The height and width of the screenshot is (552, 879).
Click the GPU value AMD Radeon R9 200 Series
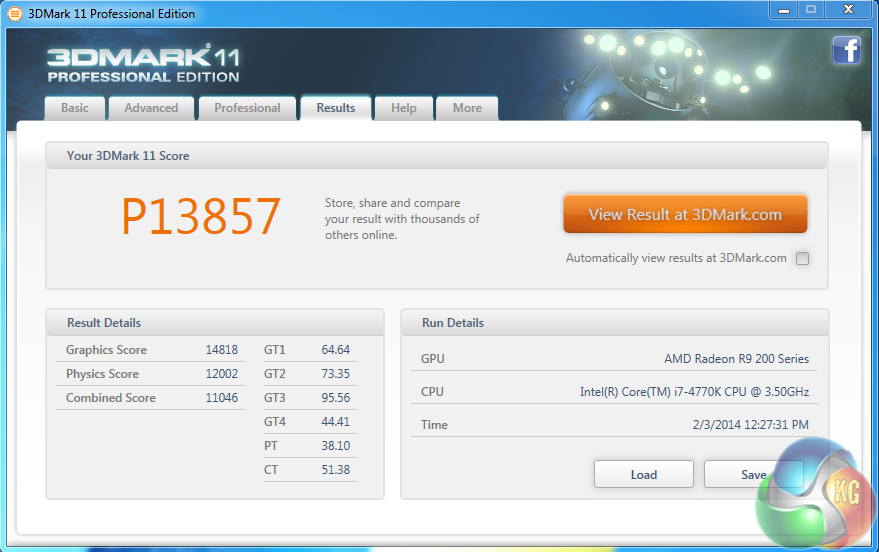(737, 359)
